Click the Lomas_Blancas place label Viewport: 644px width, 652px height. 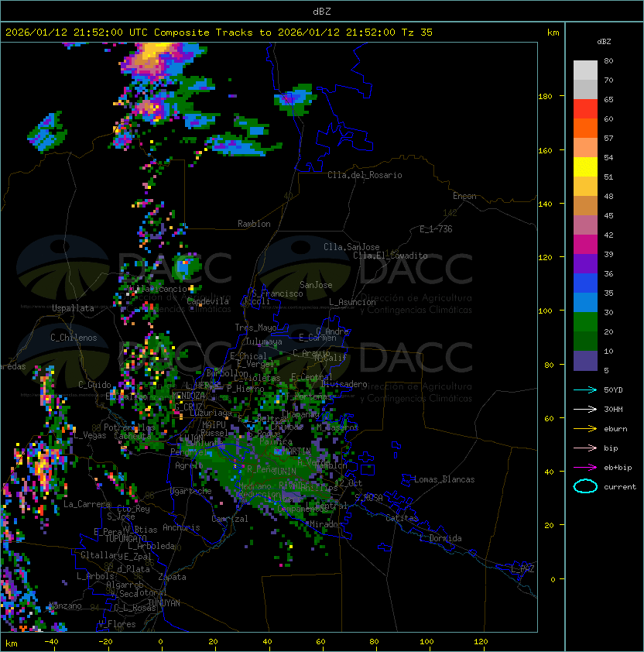point(444,479)
